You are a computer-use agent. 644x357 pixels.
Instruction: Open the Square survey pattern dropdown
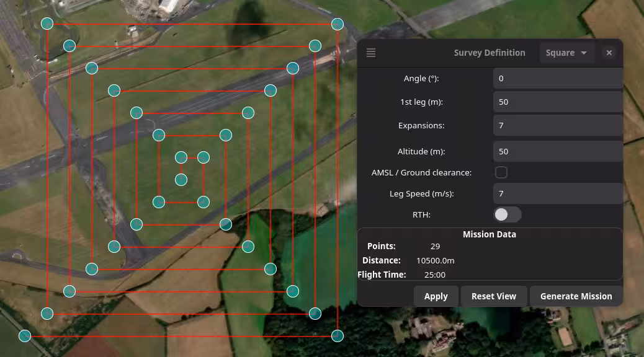pyautogui.click(x=566, y=53)
